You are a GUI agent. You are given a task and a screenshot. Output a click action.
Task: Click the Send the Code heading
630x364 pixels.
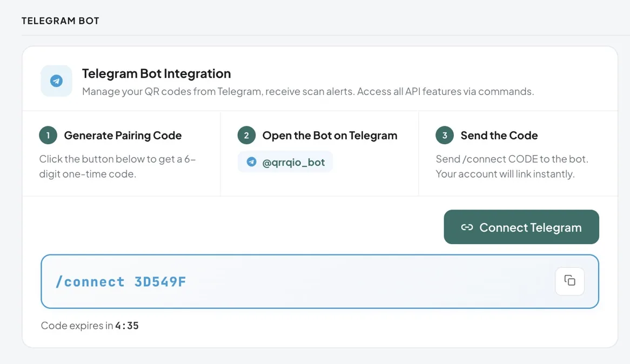click(x=498, y=136)
